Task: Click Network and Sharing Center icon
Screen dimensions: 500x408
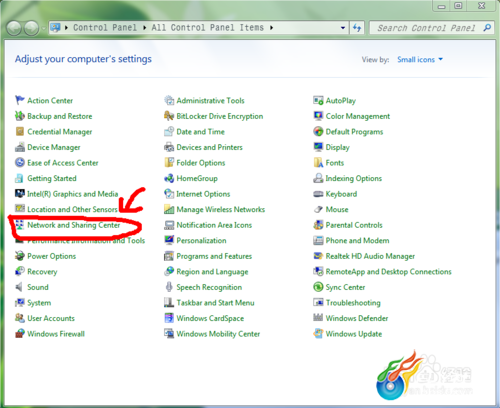Action: pyautogui.click(x=20, y=225)
